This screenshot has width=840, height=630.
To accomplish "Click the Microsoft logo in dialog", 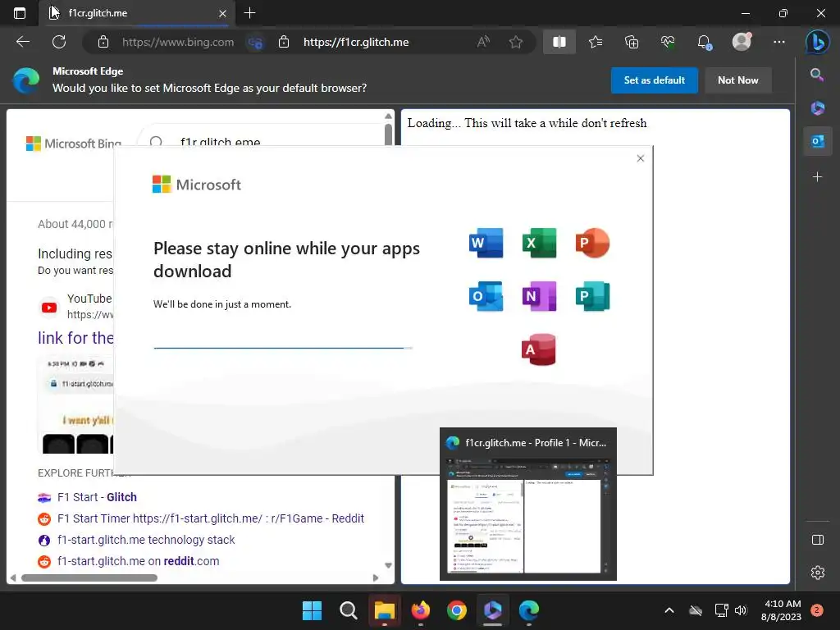I will (x=197, y=185).
